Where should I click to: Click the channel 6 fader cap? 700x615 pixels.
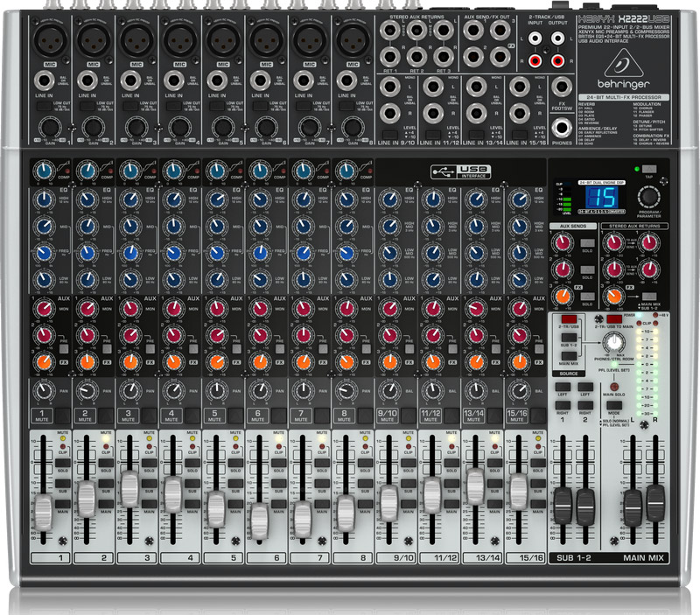[259, 521]
